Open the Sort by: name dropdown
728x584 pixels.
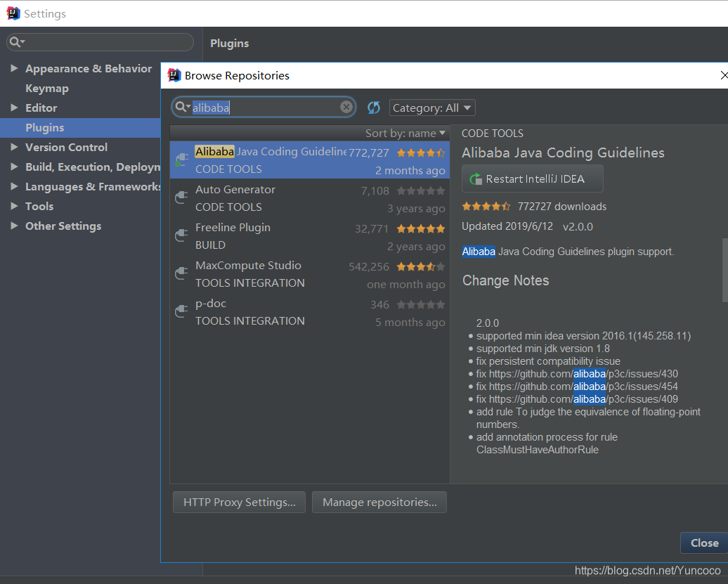pyautogui.click(x=405, y=134)
